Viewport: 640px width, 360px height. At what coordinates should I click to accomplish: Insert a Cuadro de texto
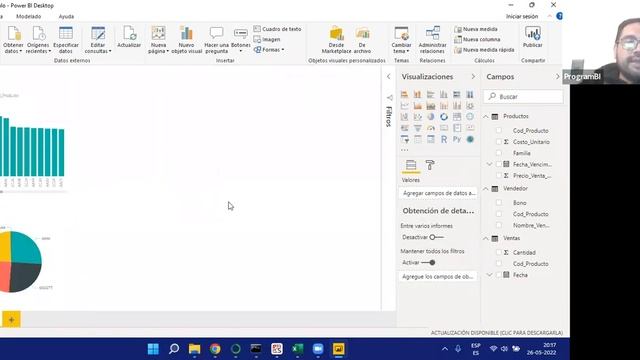(x=277, y=29)
